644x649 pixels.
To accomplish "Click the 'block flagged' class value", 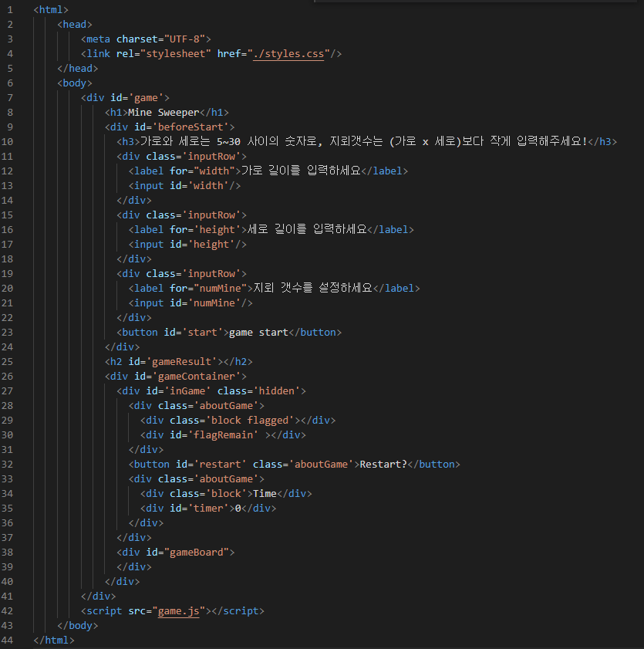I will [x=250, y=421].
